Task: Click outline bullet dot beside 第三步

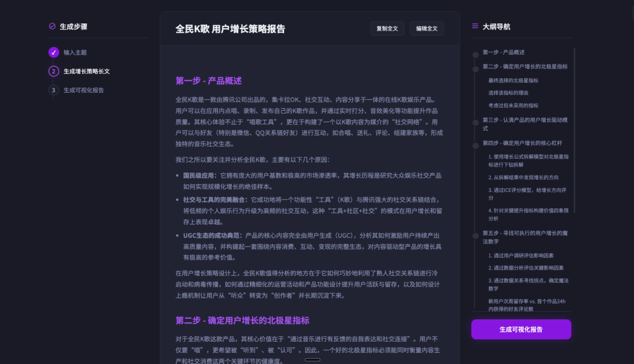Action: click(475, 123)
